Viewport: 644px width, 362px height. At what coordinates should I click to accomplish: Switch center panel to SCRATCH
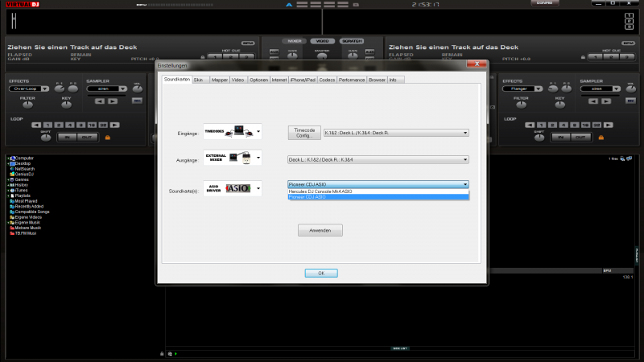(x=352, y=41)
